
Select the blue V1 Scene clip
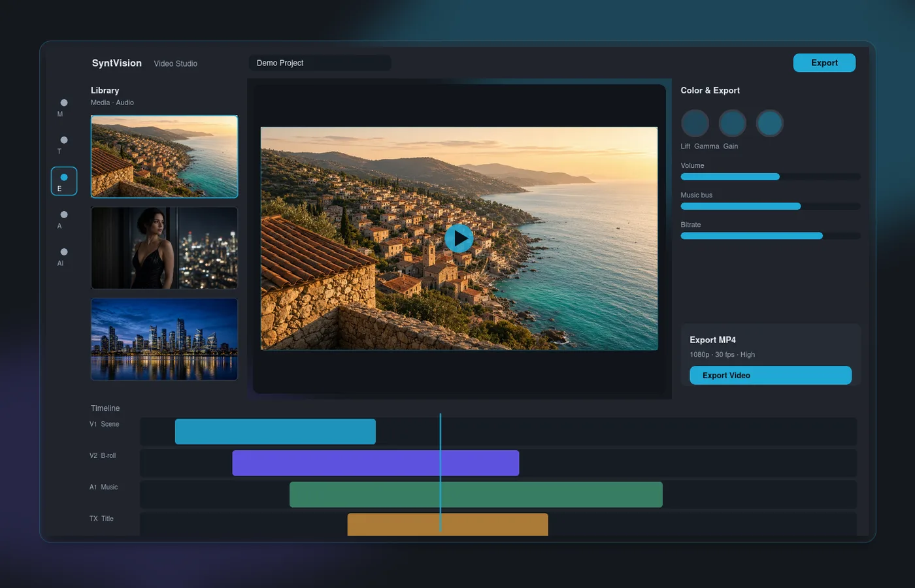point(275,431)
